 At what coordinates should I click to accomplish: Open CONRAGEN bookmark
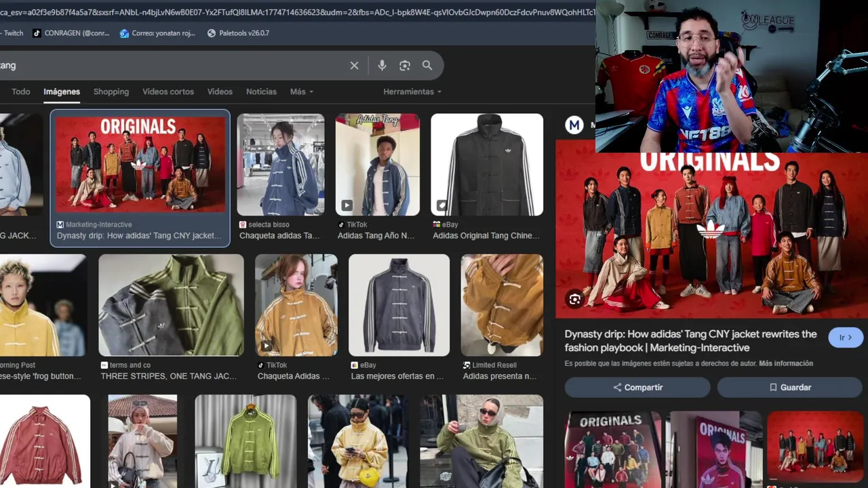click(x=71, y=33)
